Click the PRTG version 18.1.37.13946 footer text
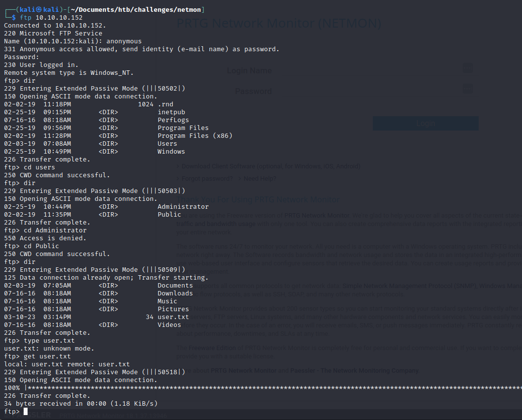This screenshot has width=522, height=420. [113, 416]
